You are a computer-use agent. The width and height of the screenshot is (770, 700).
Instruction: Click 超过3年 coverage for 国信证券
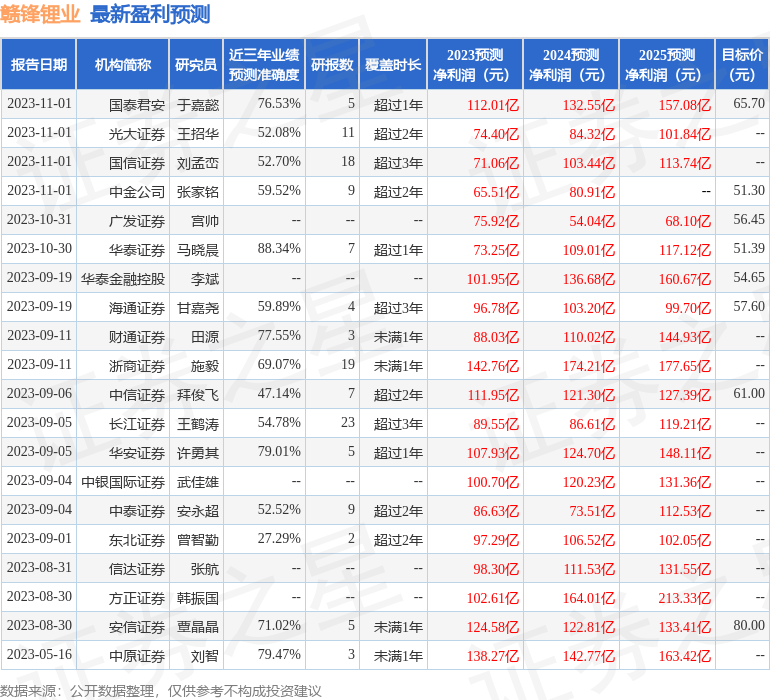[x=398, y=163]
